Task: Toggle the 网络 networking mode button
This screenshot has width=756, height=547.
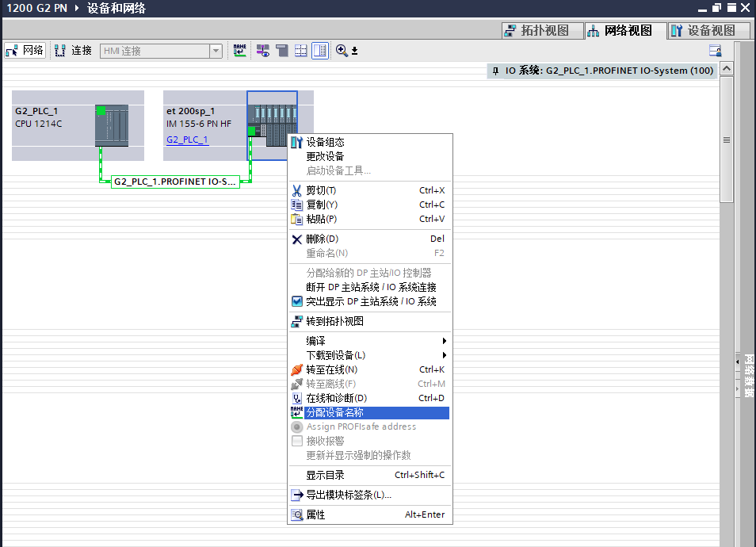Action: 25,51
